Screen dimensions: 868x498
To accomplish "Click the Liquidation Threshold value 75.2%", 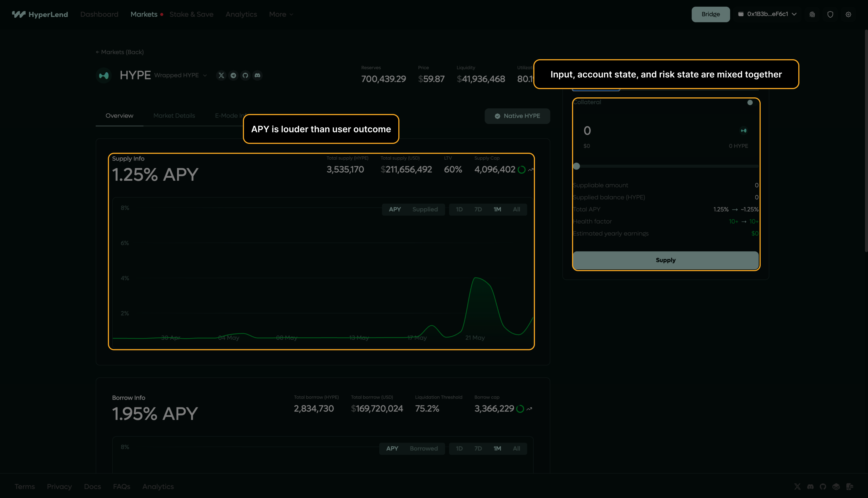I will point(427,408).
